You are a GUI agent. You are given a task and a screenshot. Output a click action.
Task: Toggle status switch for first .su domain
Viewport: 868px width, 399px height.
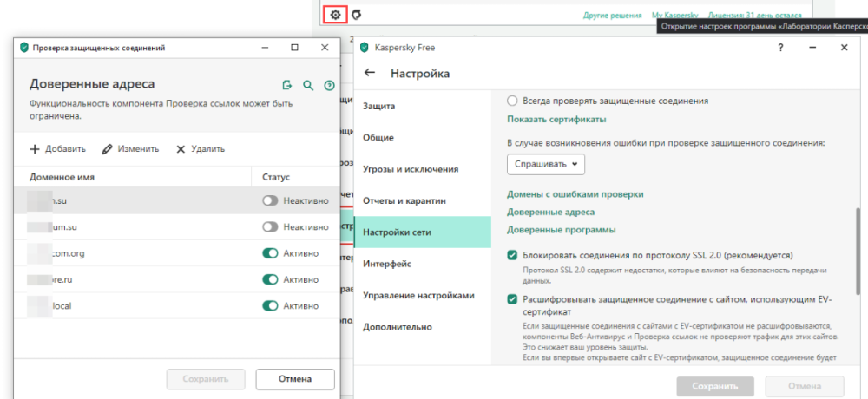(x=270, y=201)
